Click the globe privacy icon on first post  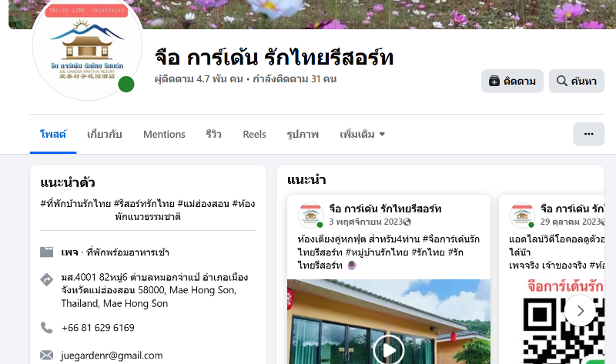coord(407,222)
